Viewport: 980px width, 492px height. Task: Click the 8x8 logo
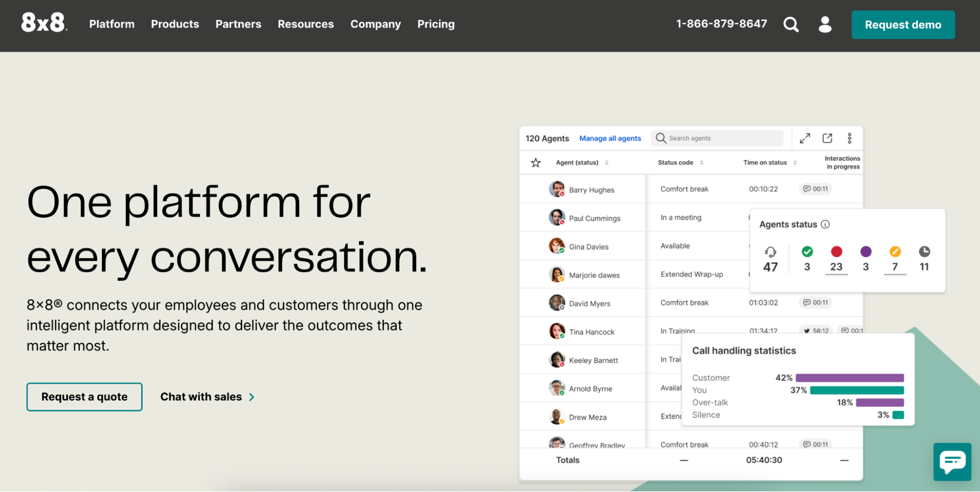pos(44,23)
